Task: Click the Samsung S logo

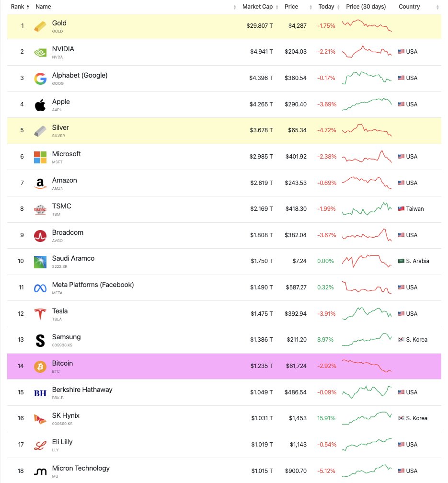Action: (x=40, y=341)
